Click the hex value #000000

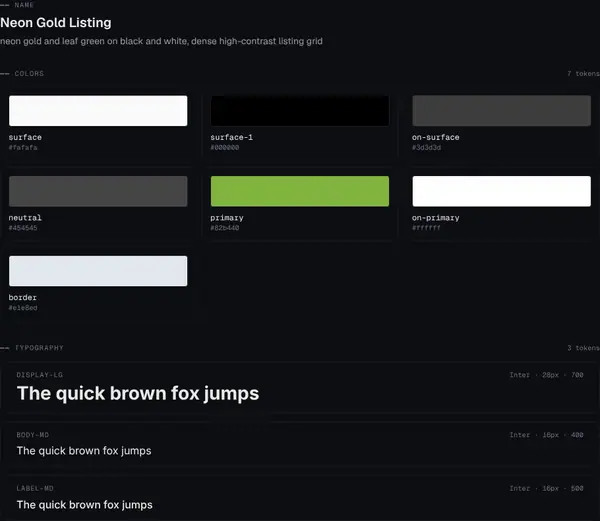coord(225,147)
